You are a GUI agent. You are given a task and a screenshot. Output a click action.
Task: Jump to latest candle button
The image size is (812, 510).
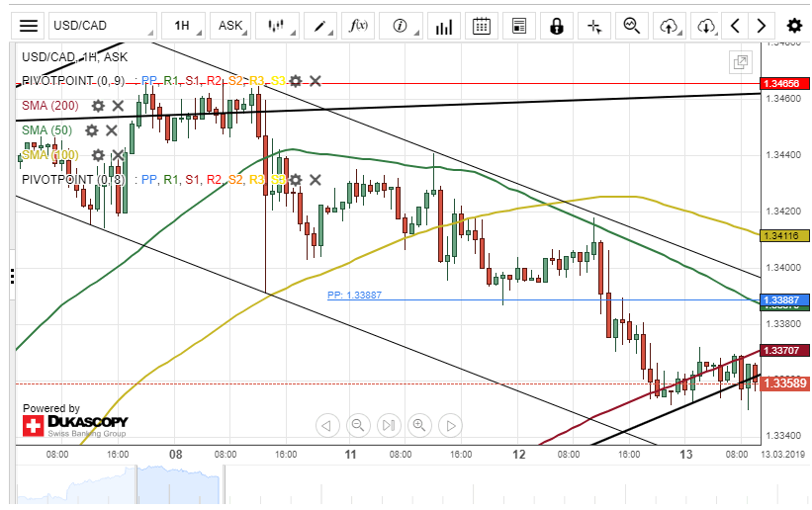pos(389,426)
